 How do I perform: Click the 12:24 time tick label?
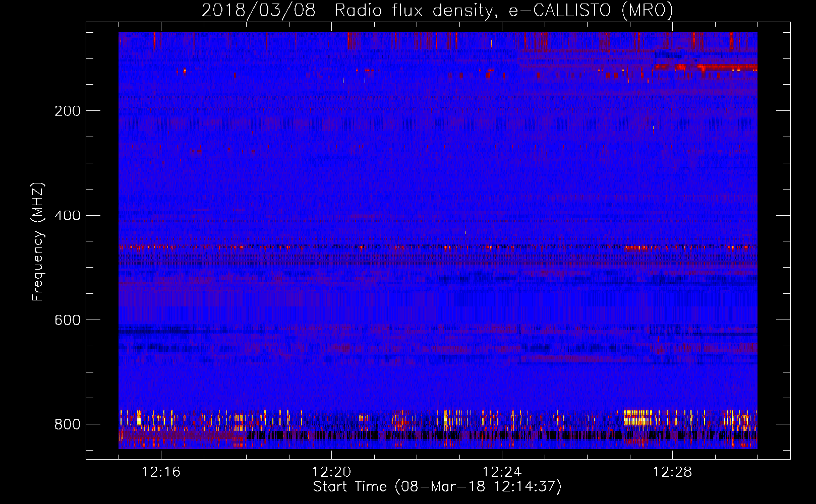[502, 472]
